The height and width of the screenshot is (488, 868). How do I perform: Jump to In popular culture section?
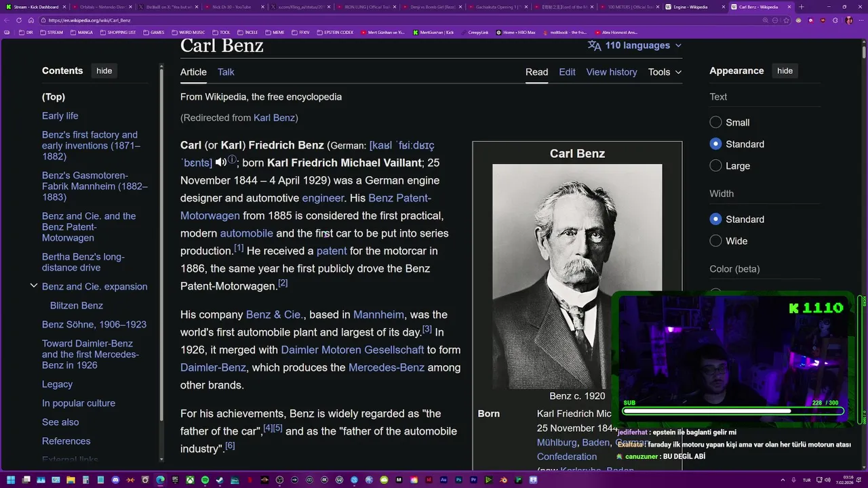79,403
